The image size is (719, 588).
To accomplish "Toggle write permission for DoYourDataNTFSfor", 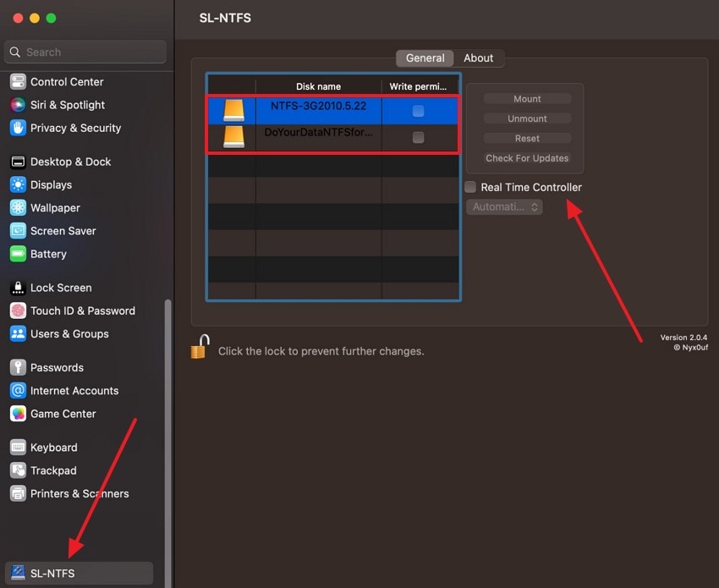I will 418,137.
